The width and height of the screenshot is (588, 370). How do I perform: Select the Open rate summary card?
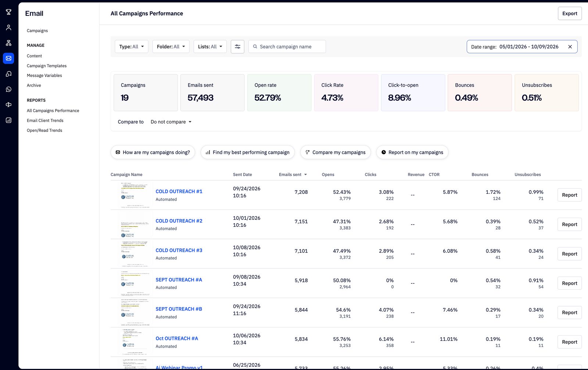[279, 93]
